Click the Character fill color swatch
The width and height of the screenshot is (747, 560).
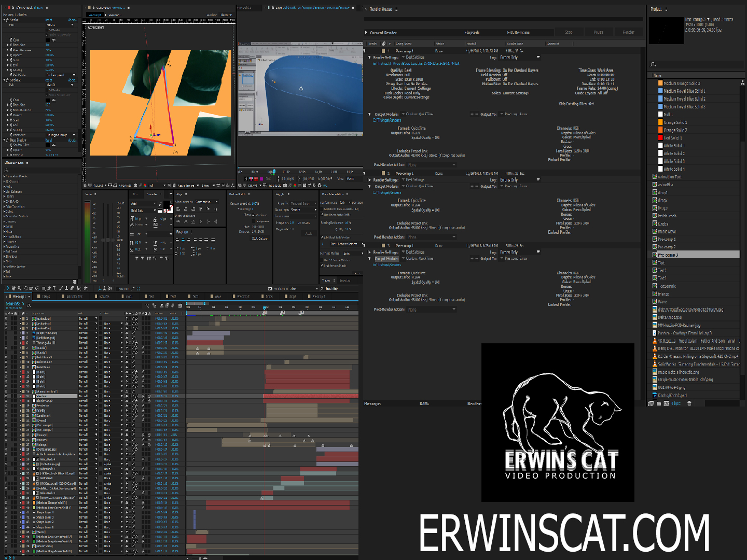pos(167,204)
